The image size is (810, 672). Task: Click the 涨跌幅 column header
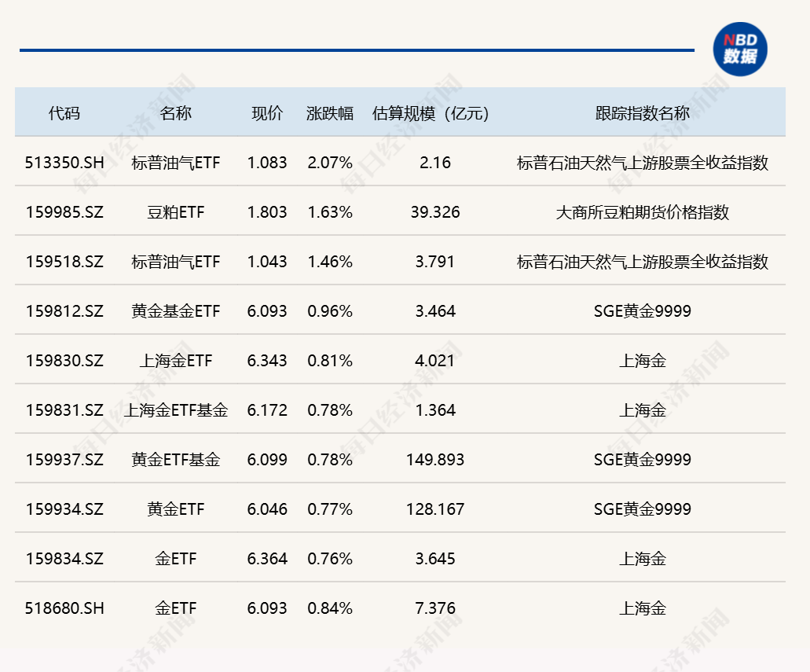click(x=330, y=113)
